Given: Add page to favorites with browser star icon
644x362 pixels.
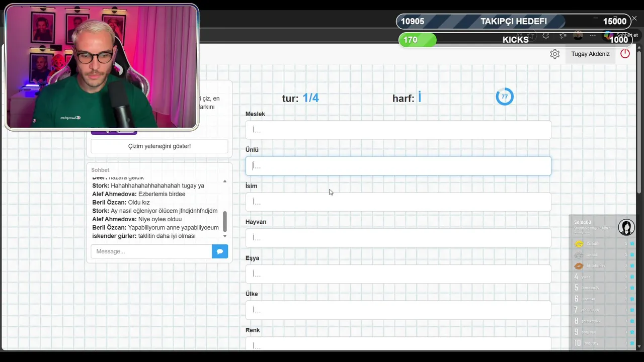Looking at the screenshot, I should 531,36.
